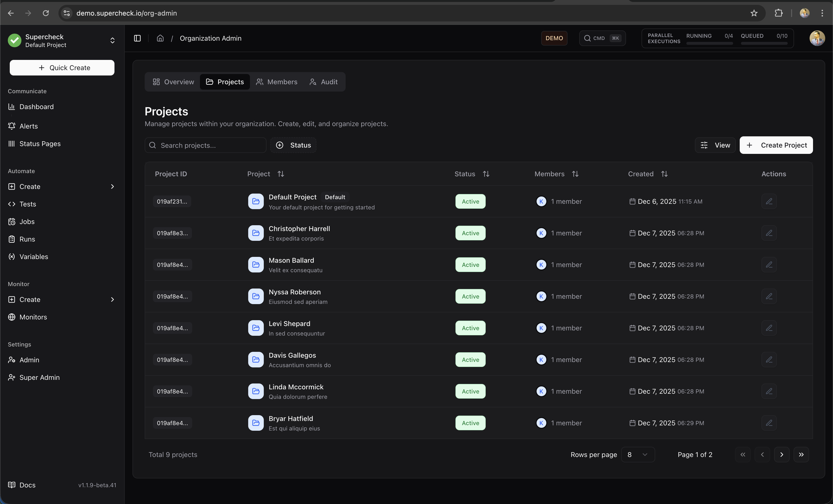Select Variables in the Automate section
The image size is (833, 504).
coord(34,257)
